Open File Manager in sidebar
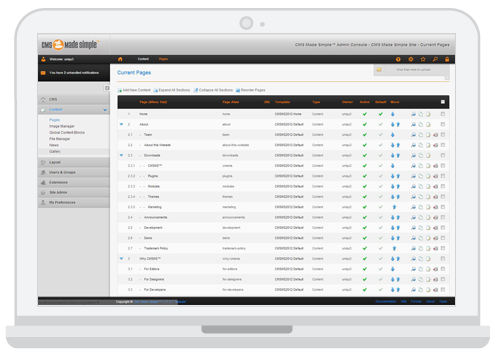The height and width of the screenshot is (360, 499). [x=60, y=139]
